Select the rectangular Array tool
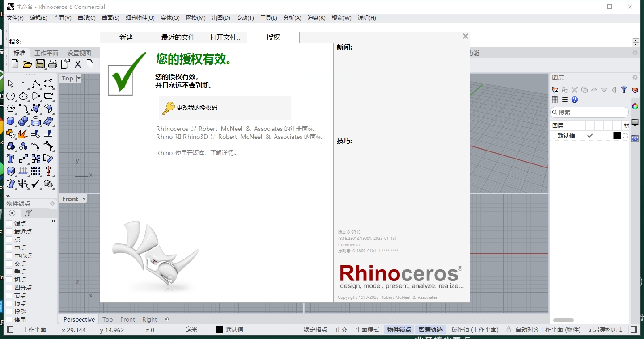Viewport: 644px width, 339px height. (36, 171)
